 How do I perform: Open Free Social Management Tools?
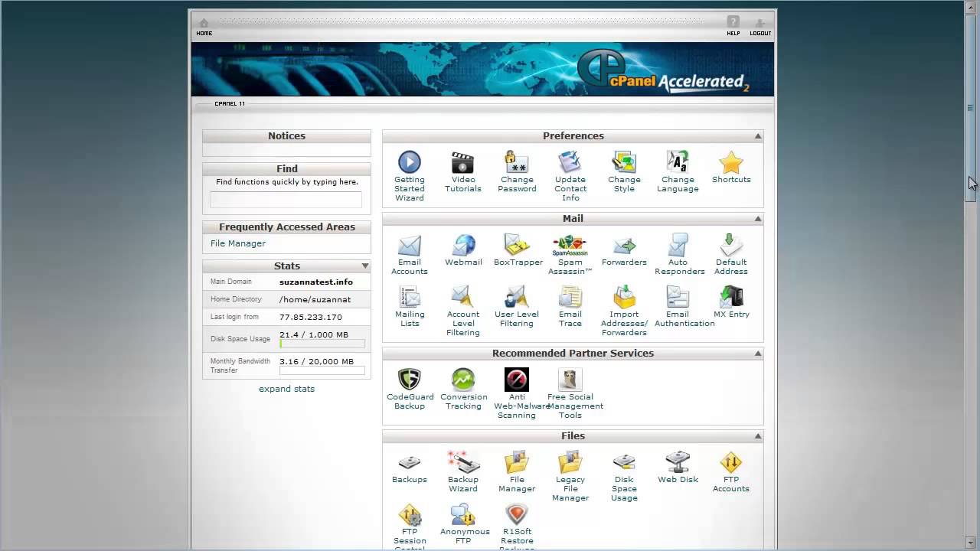tap(574, 393)
